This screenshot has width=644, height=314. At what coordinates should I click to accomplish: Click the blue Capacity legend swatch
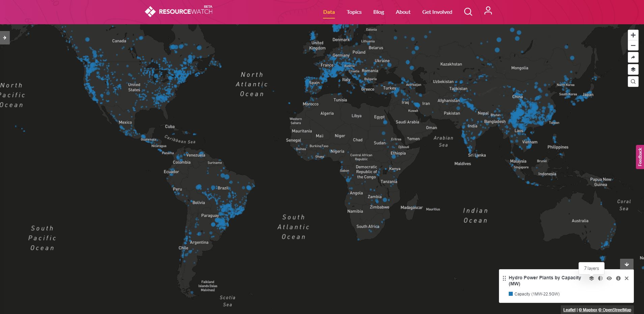[511, 294]
